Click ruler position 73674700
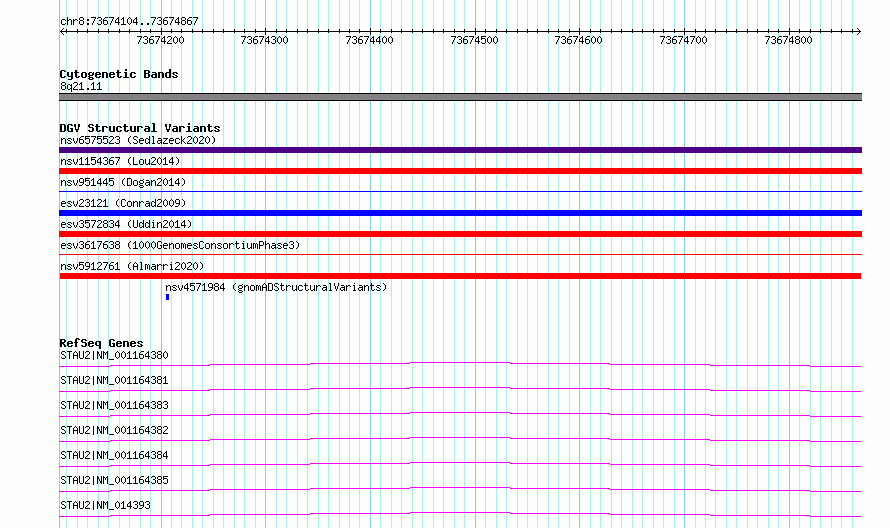 [683, 40]
